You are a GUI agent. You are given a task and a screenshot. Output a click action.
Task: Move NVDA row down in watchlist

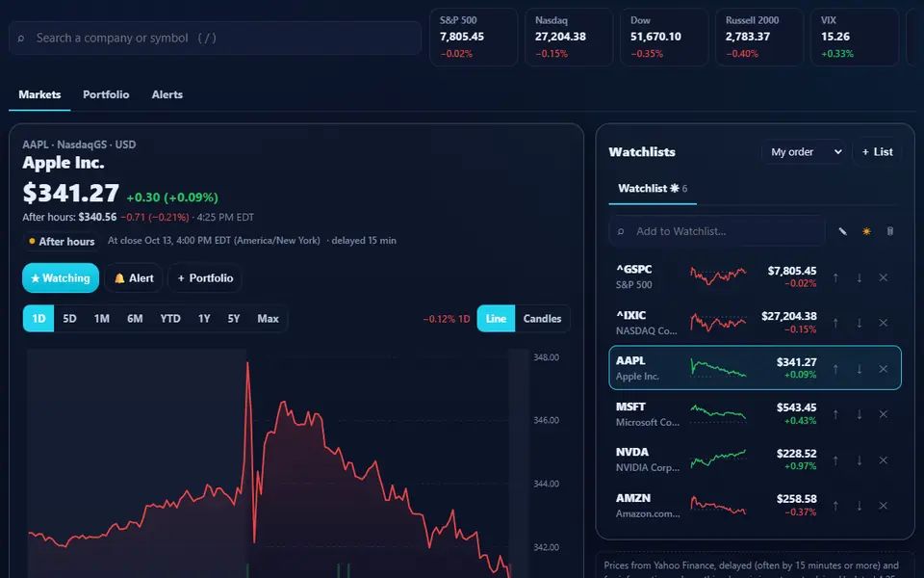point(860,460)
